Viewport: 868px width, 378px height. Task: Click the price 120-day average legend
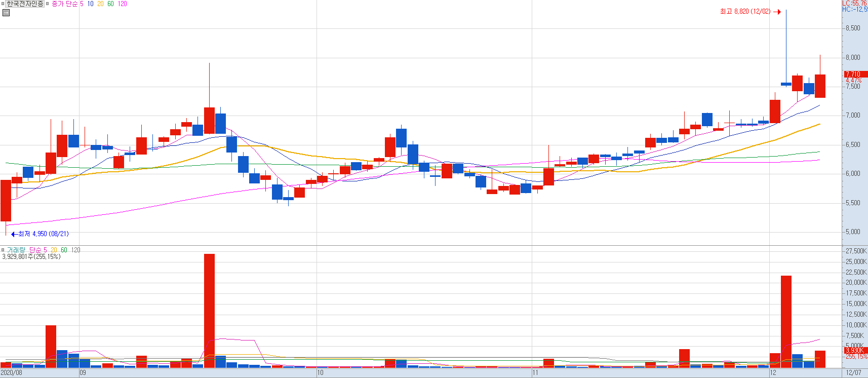(x=122, y=4)
